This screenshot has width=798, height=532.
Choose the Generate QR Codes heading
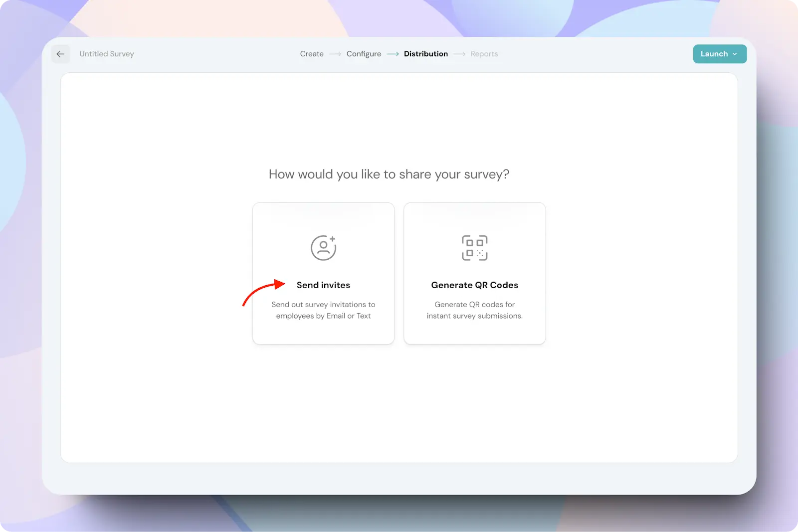click(x=474, y=285)
